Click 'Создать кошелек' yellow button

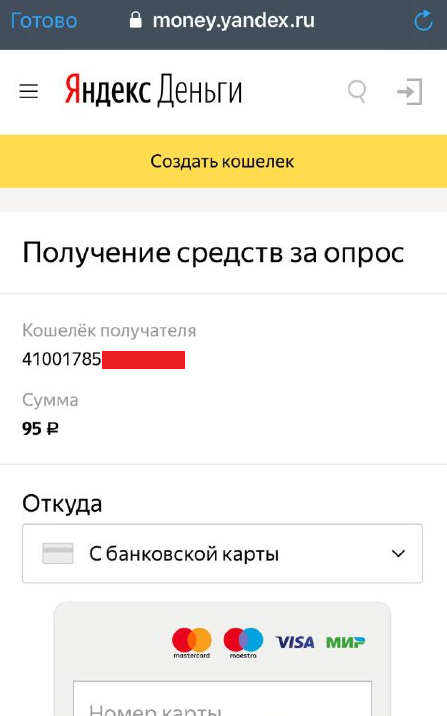[223, 161]
